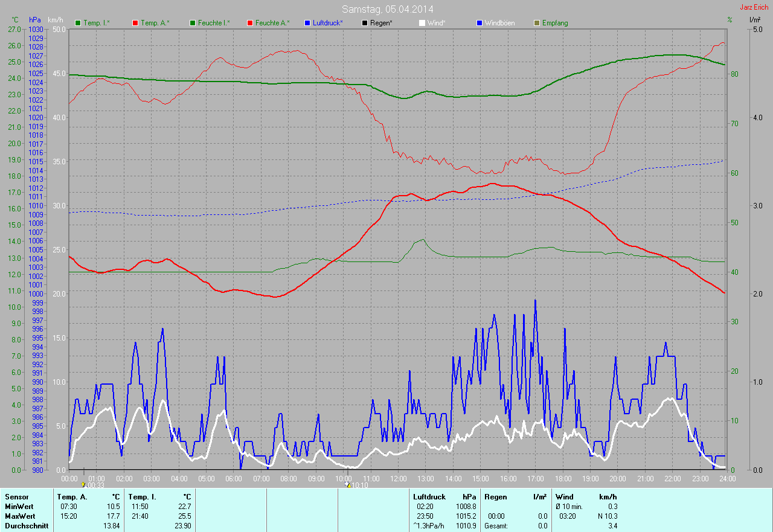The width and height of the screenshot is (773, 532).
Task: Click the blue Luftdruck legend swatch
Action: pos(307,23)
